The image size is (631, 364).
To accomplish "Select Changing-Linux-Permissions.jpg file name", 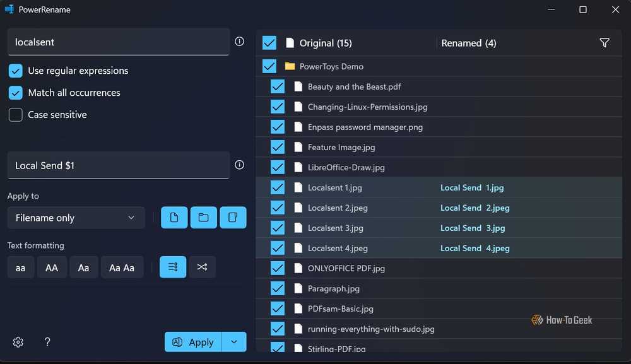I will click(368, 107).
